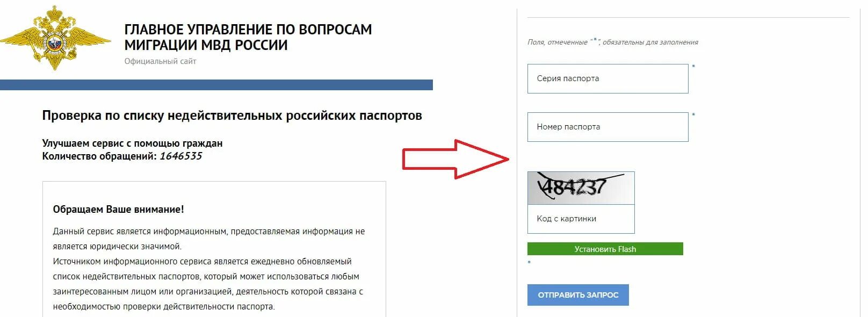Submit with the Отправить запрос button
This screenshot has height=317, width=868.
tap(578, 295)
